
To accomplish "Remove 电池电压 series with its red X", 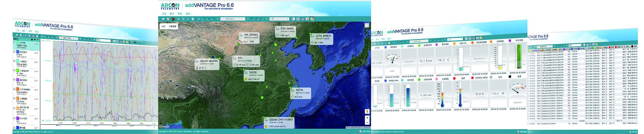I will tap(37, 53).
